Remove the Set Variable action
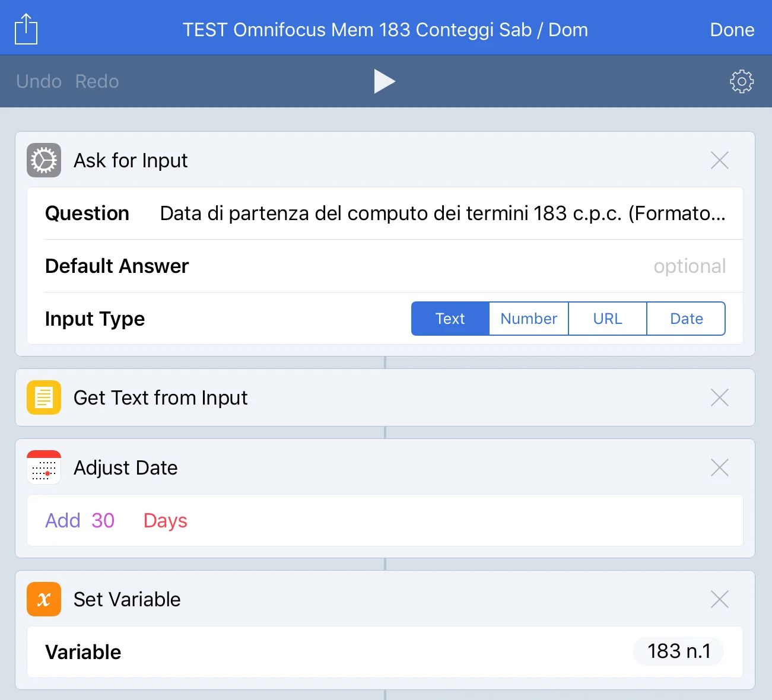This screenshot has height=700, width=772. tap(720, 599)
